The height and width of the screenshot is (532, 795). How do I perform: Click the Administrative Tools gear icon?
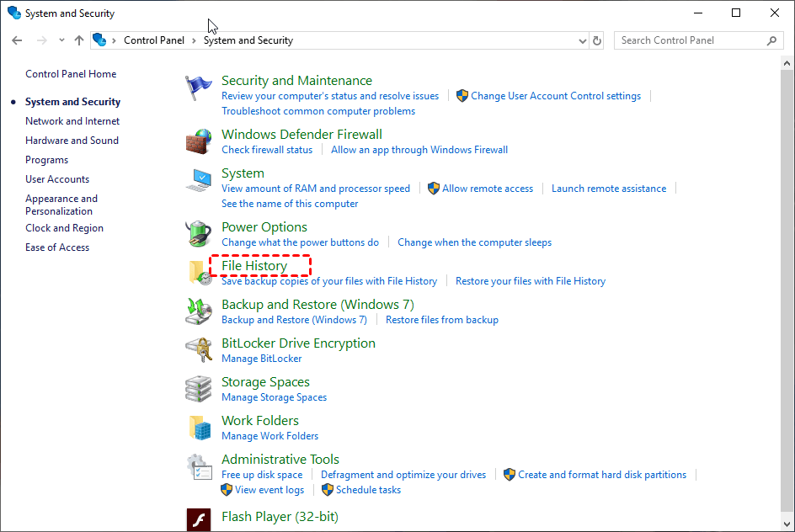click(199, 466)
